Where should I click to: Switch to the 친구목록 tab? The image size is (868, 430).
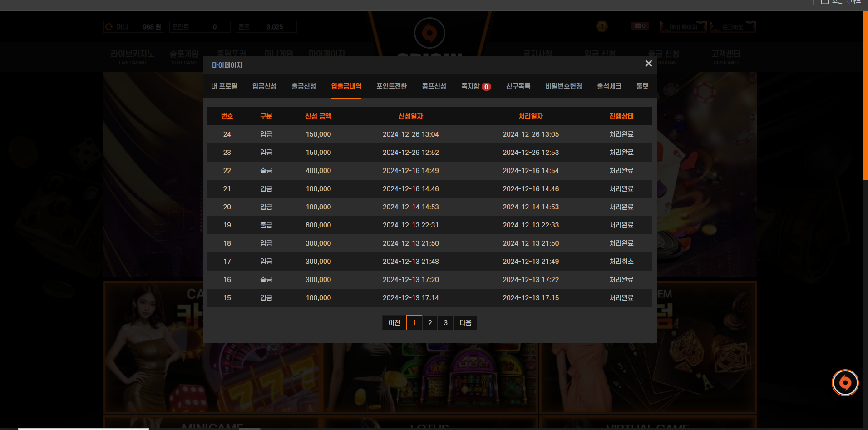(518, 86)
